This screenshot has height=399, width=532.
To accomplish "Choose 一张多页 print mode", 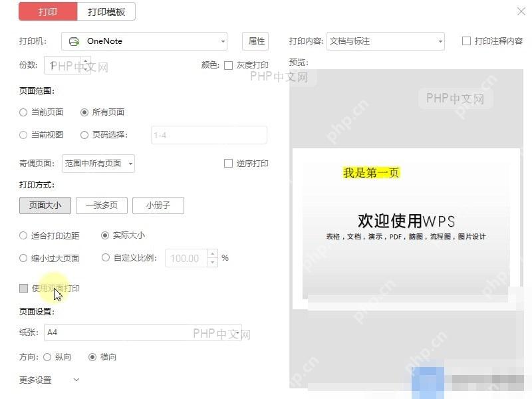I will [x=102, y=205].
